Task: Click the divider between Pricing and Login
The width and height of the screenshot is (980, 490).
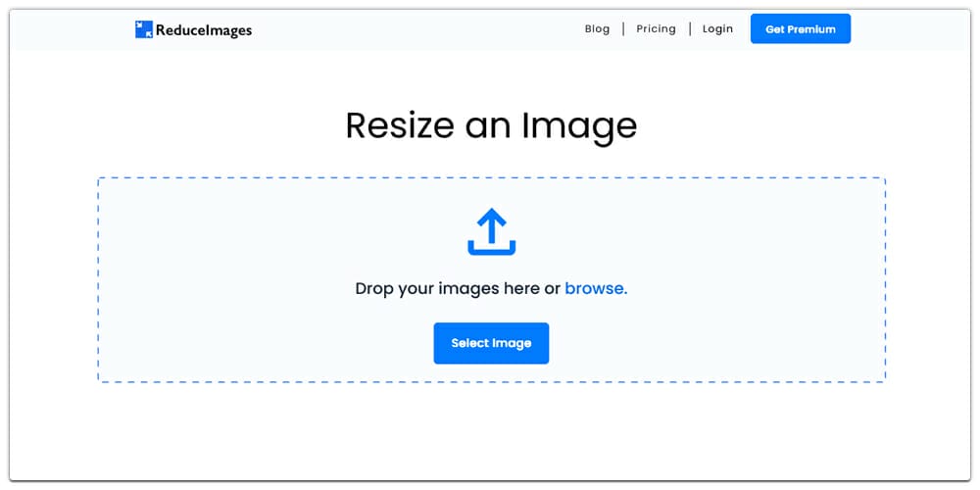Action: (690, 28)
